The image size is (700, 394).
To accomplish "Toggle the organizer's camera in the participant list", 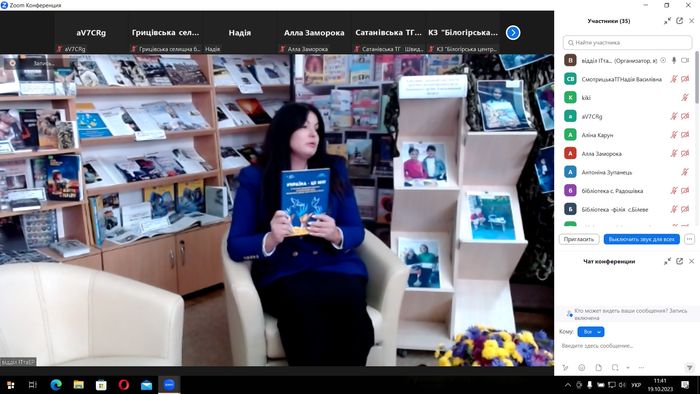I will [x=685, y=60].
